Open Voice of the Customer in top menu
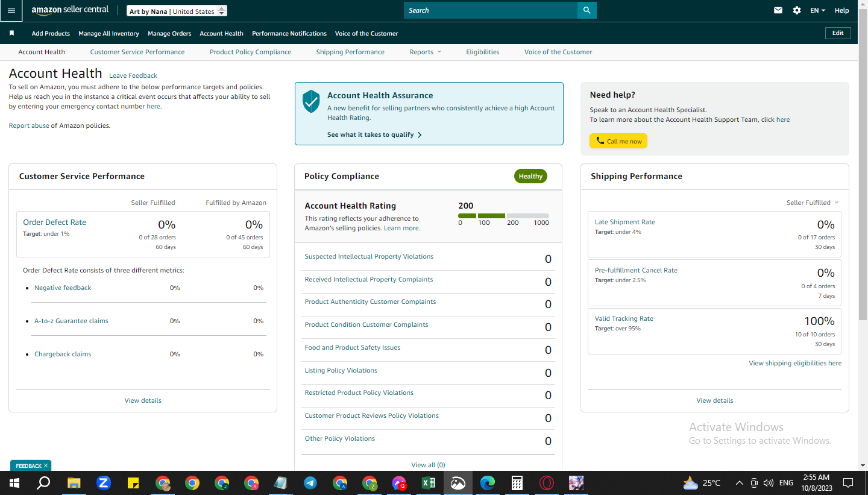Viewport: 868px width, 495px height. [x=366, y=33]
